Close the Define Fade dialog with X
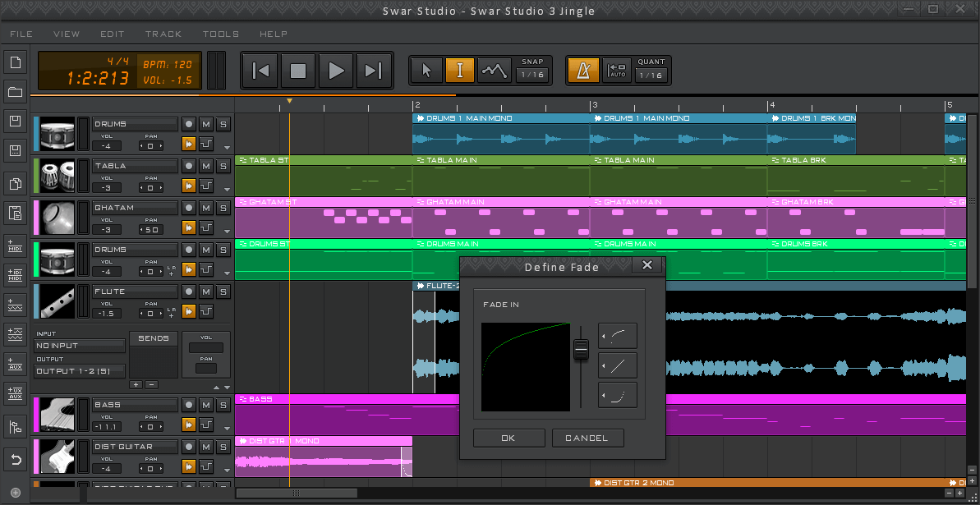980x505 pixels. click(x=646, y=265)
